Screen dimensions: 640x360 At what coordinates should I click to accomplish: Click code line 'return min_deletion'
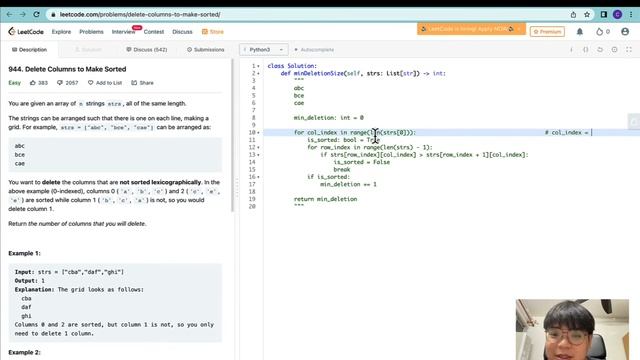point(325,199)
